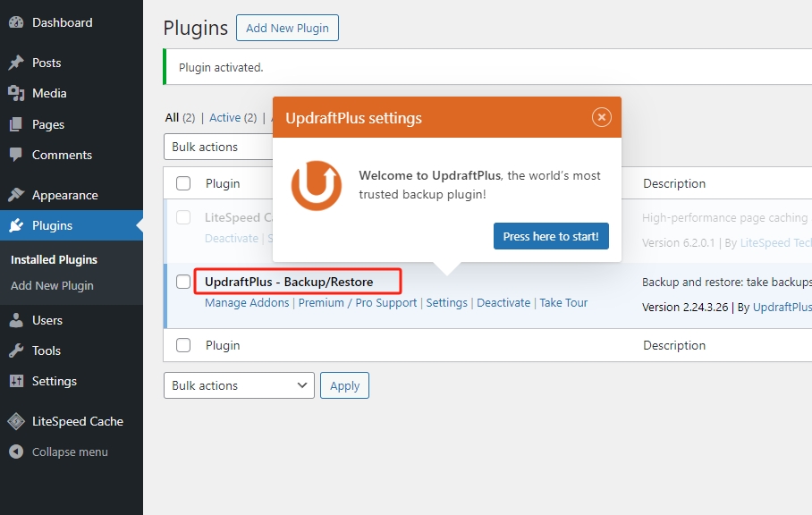Open Installed Plugins submenu item
This screenshot has width=812, height=515.
[x=54, y=259]
